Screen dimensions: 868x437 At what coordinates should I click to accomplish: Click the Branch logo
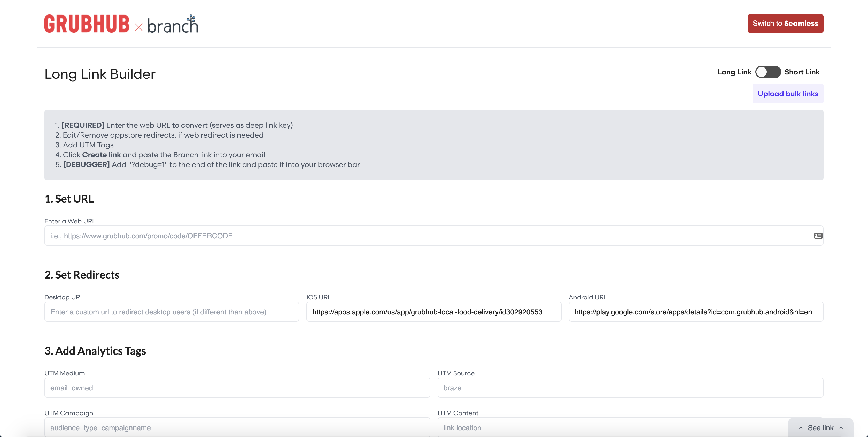173,24
